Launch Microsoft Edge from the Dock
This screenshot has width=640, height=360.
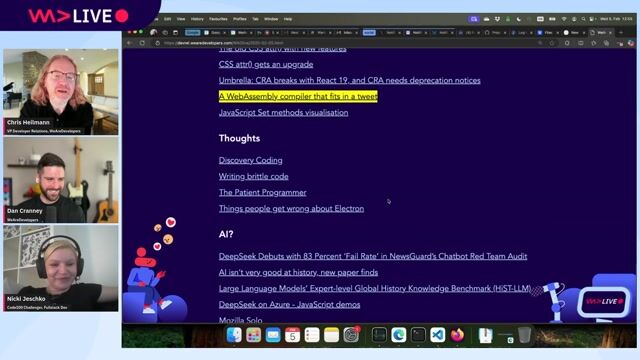point(399,335)
